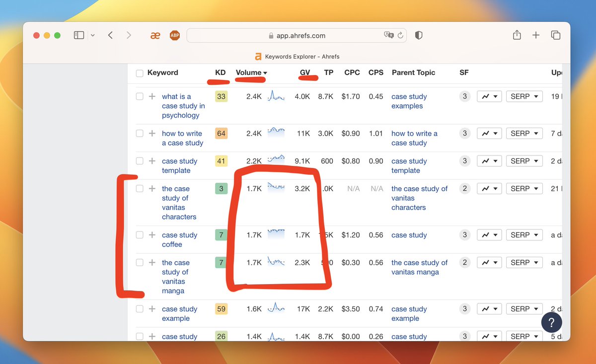Sort by the CPS column header
The width and height of the screenshot is (596, 364).
tap(376, 73)
